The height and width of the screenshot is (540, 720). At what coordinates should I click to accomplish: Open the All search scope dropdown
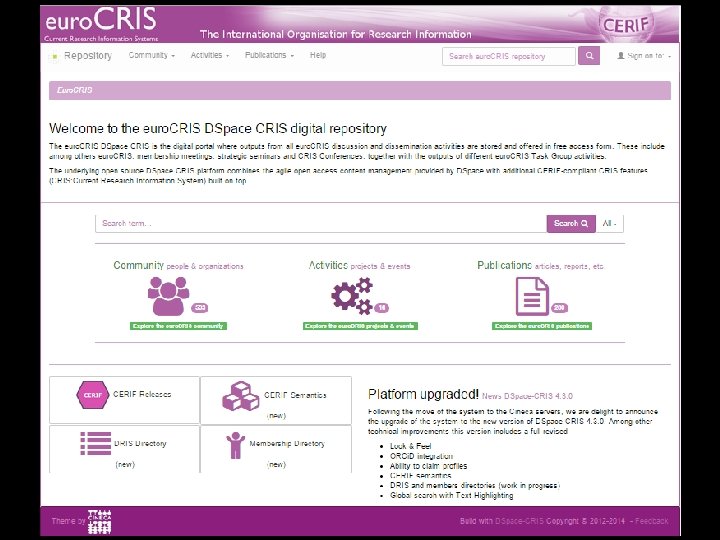(x=610, y=224)
